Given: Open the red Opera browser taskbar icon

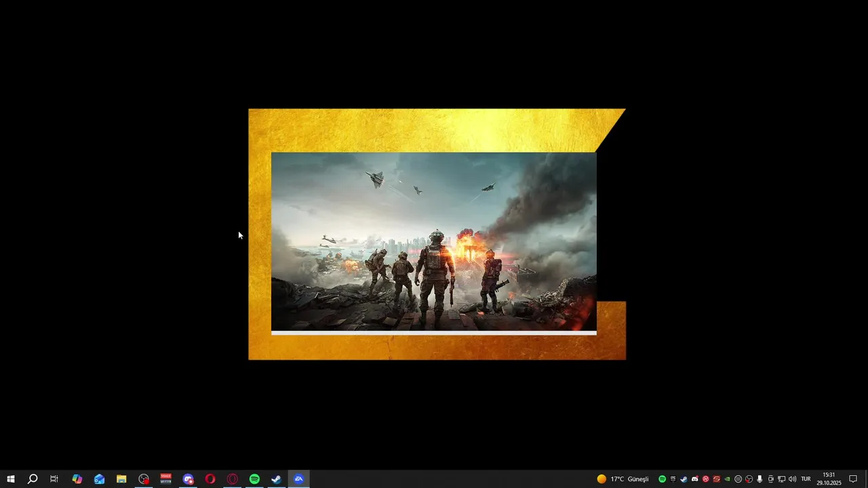Looking at the screenshot, I should (210, 479).
